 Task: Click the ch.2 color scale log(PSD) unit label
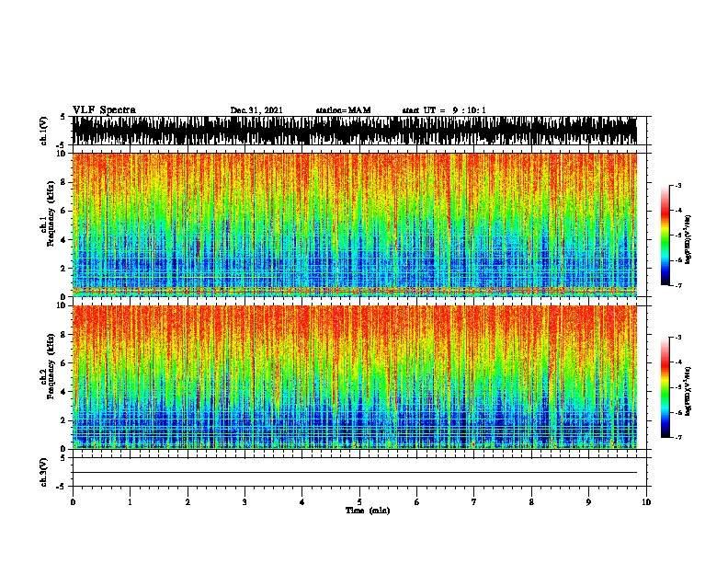click(x=688, y=391)
